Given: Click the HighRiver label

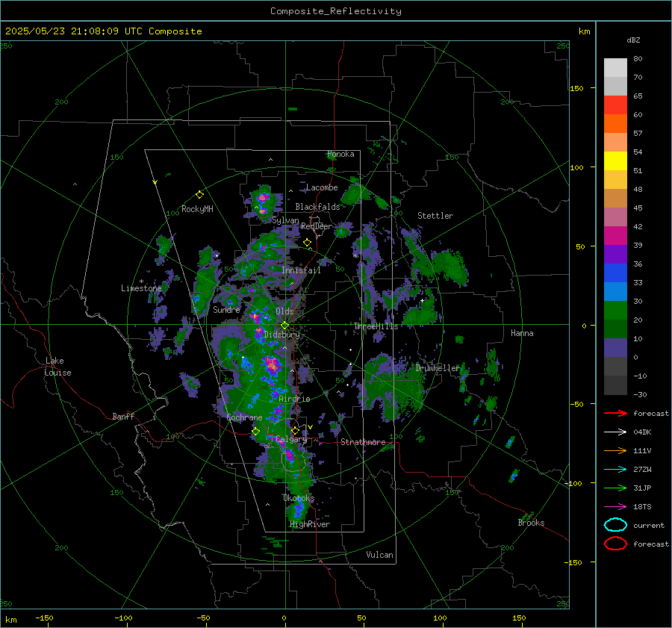Looking at the screenshot, I should (x=310, y=524).
